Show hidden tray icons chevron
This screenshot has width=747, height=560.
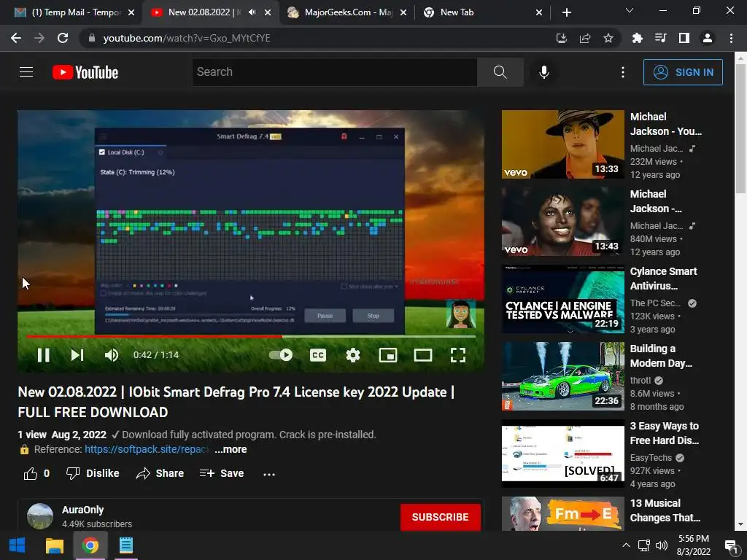(x=626, y=545)
